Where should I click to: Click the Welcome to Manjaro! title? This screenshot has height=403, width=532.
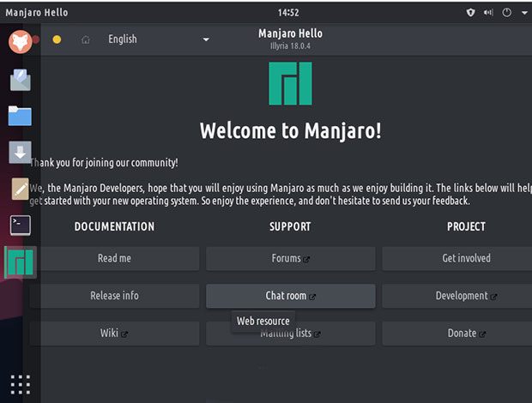point(290,131)
